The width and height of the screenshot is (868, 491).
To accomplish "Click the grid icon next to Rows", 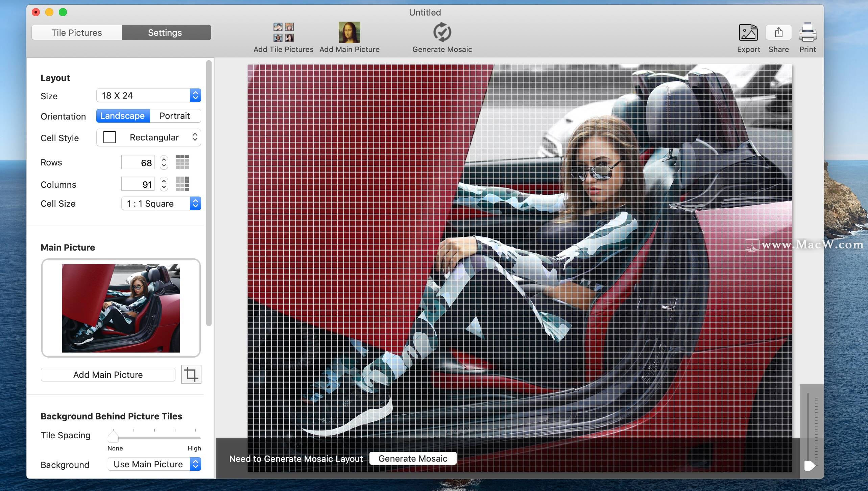I will point(182,162).
